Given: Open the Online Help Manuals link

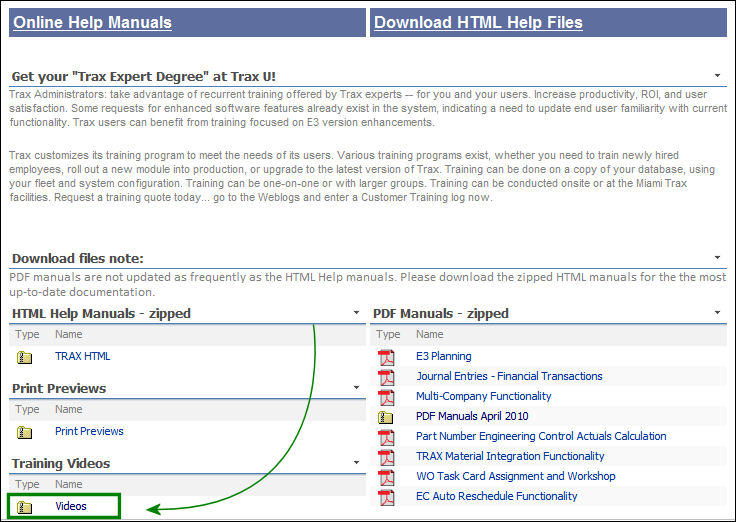Looking at the screenshot, I should pyautogui.click(x=92, y=22).
